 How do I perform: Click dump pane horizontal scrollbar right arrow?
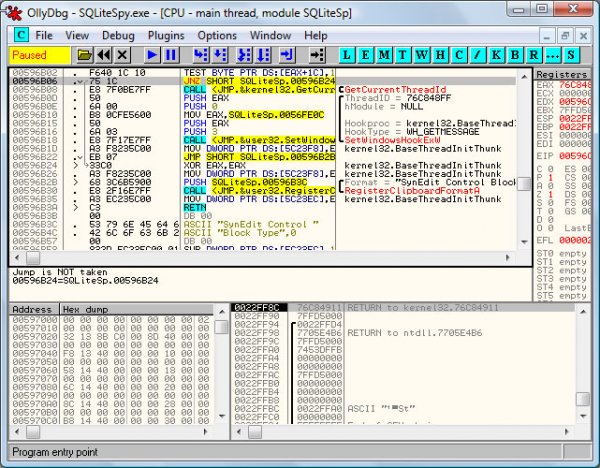[205, 432]
